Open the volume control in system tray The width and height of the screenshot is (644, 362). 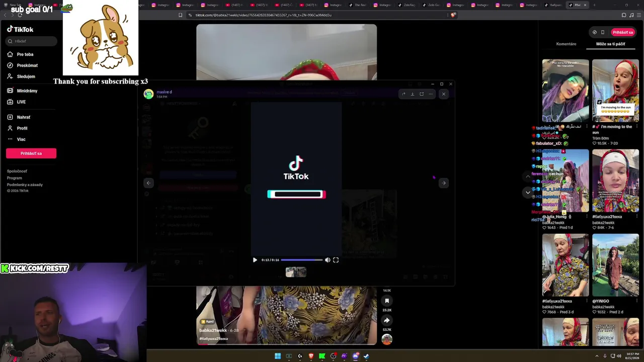(x=618, y=356)
